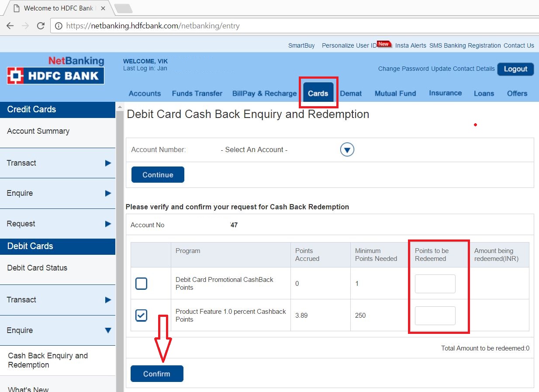Screen dimensions: 539x392
Task: Open Account Number dropdown arrow
Action: click(x=347, y=150)
